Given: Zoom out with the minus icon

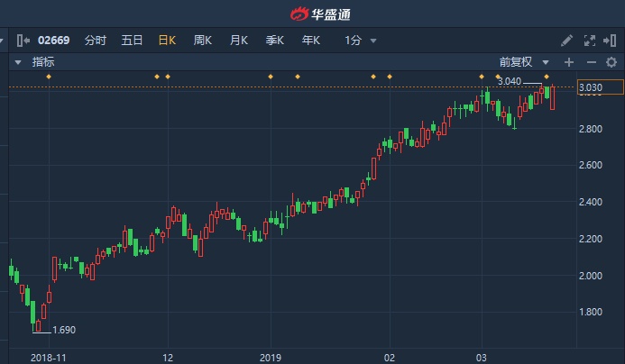Looking at the screenshot, I should point(592,62).
